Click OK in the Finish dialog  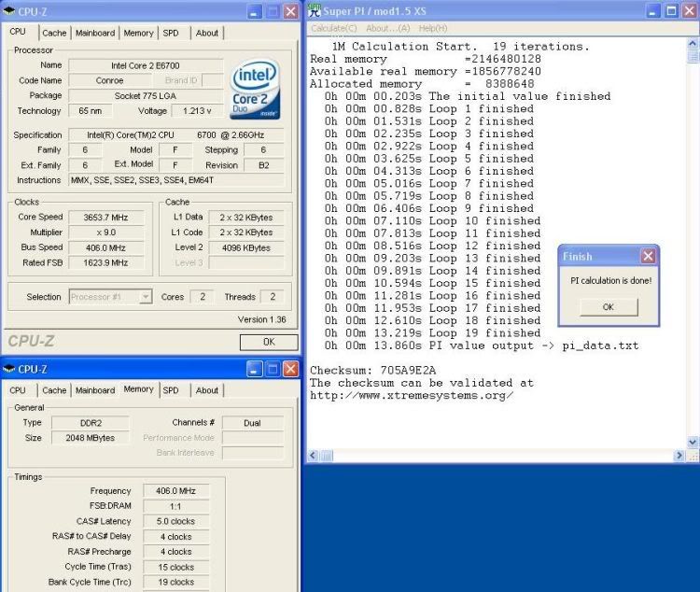click(x=609, y=307)
